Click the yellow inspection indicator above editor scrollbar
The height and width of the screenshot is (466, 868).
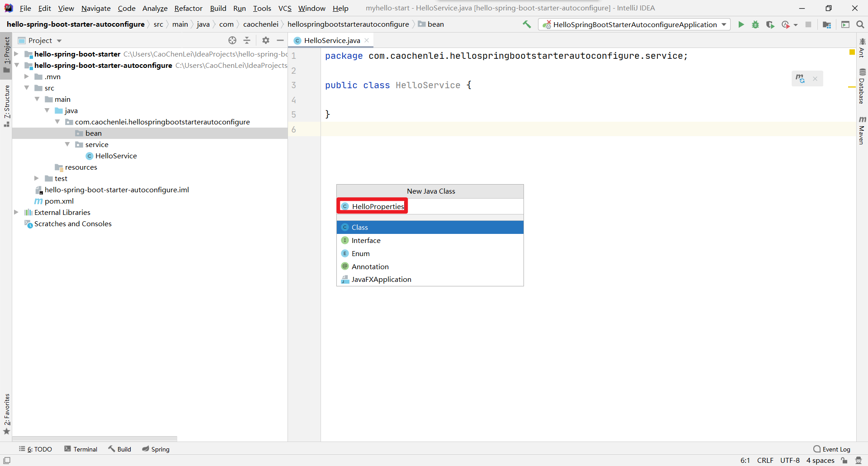tap(852, 52)
